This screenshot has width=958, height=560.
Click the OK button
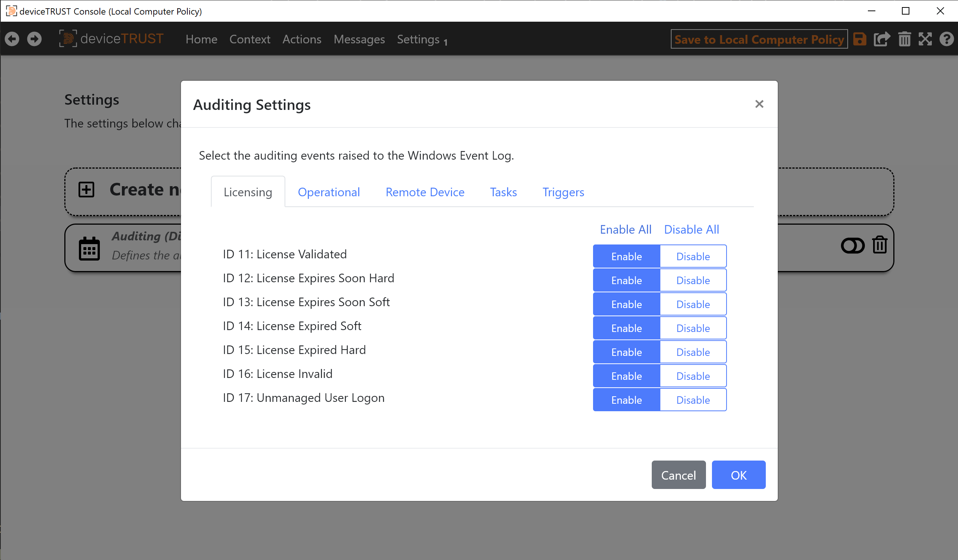click(738, 475)
